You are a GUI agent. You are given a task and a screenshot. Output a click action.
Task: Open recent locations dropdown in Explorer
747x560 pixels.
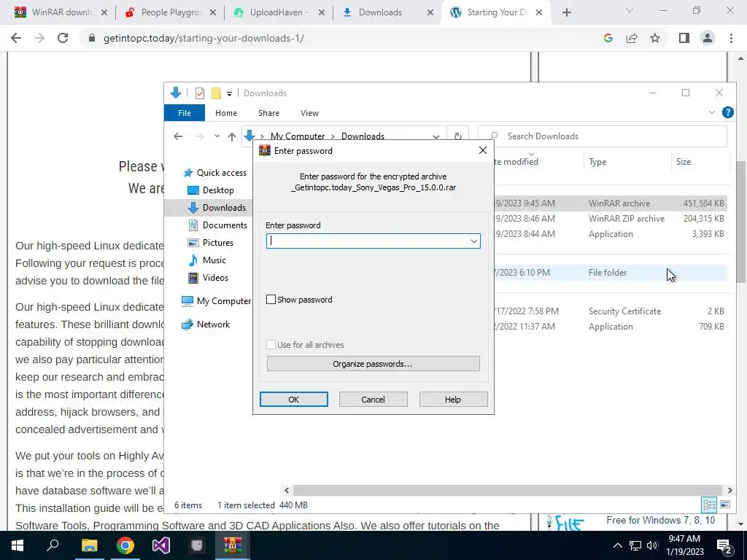(x=217, y=136)
